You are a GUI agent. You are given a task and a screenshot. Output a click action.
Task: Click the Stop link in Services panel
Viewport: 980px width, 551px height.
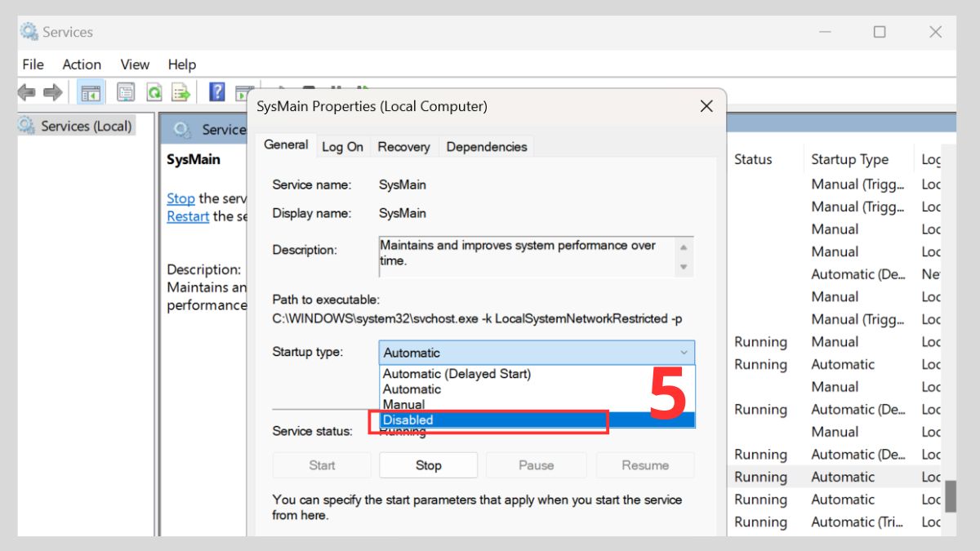[180, 198]
